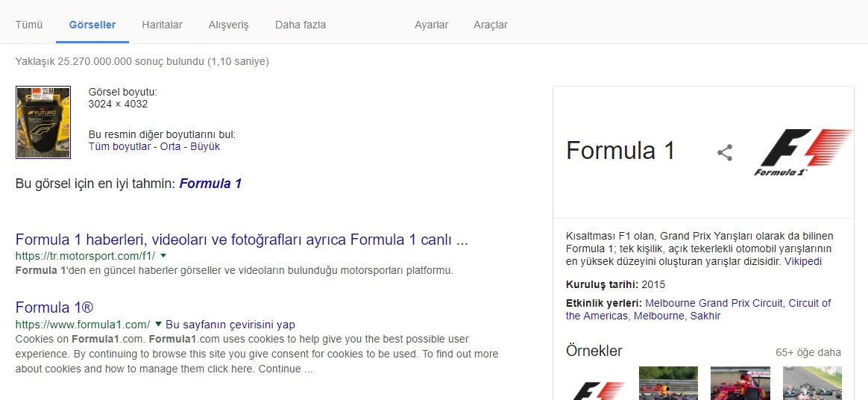Open the searched Futuro image thumbnail
The height and width of the screenshot is (400, 868).
[x=43, y=122]
